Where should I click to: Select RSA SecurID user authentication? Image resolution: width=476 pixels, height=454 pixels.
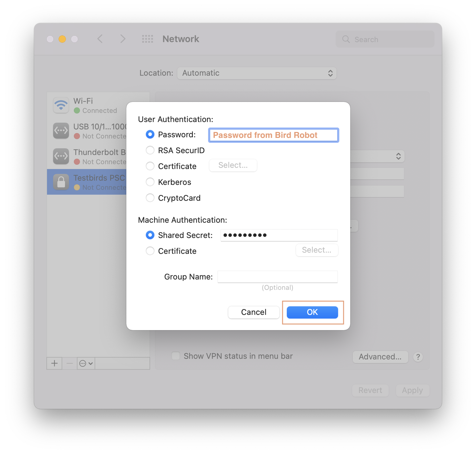pos(150,150)
